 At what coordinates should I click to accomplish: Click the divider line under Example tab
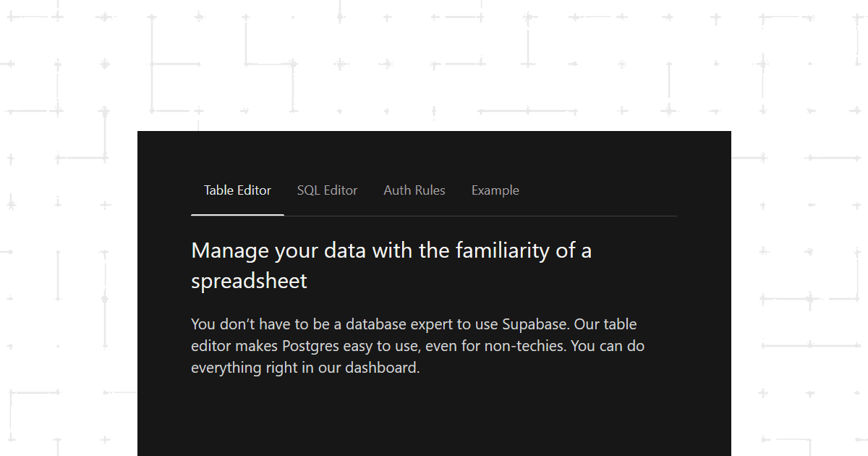click(x=495, y=216)
